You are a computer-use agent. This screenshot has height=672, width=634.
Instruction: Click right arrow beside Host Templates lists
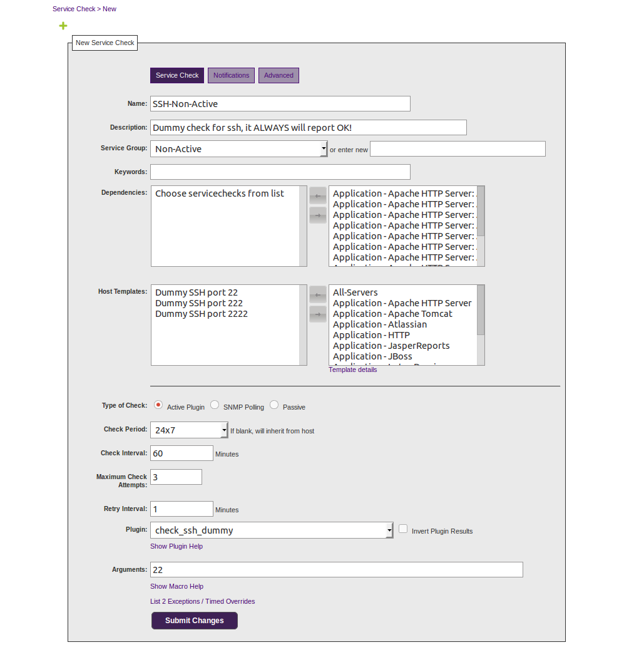317,314
